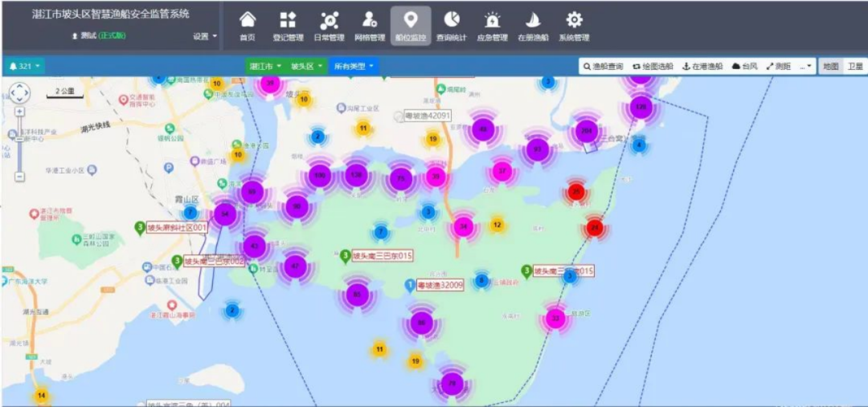Click the 粤坡渔32009 vessel marker label
Screen dimensions: 868x407
coord(440,286)
